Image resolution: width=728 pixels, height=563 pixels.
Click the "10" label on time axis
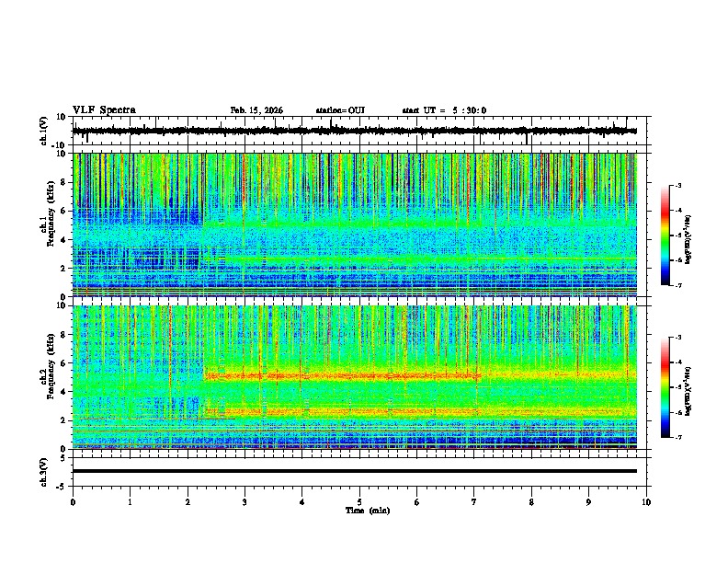pos(646,502)
